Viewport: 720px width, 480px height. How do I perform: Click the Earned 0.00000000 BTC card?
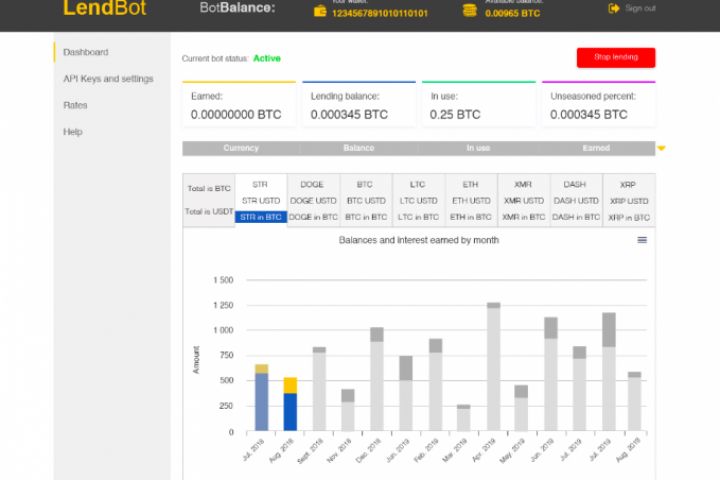point(239,105)
